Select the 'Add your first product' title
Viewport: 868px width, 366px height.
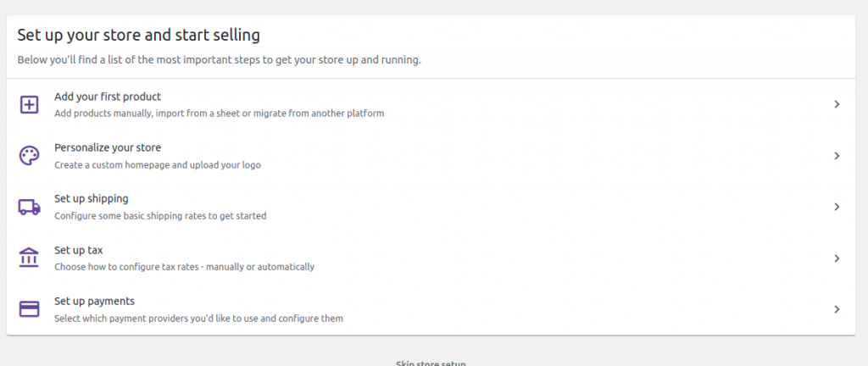click(x=108, y=97)
